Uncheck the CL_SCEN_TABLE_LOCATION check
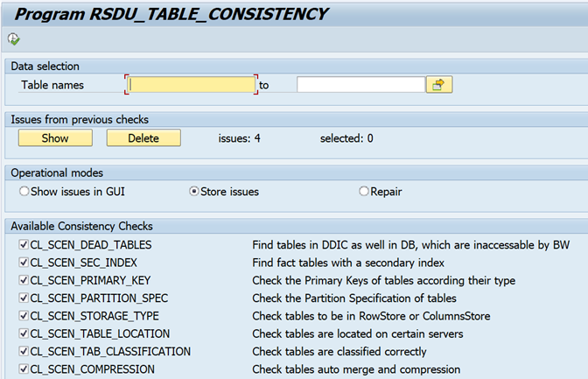This screenshot has width=588, height=379. pos(24,333)
